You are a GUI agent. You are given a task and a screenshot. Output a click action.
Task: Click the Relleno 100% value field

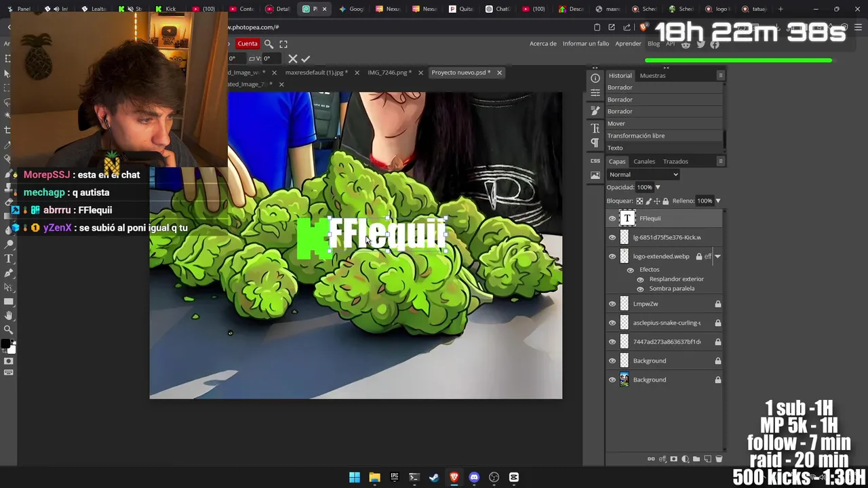(705, 201)
